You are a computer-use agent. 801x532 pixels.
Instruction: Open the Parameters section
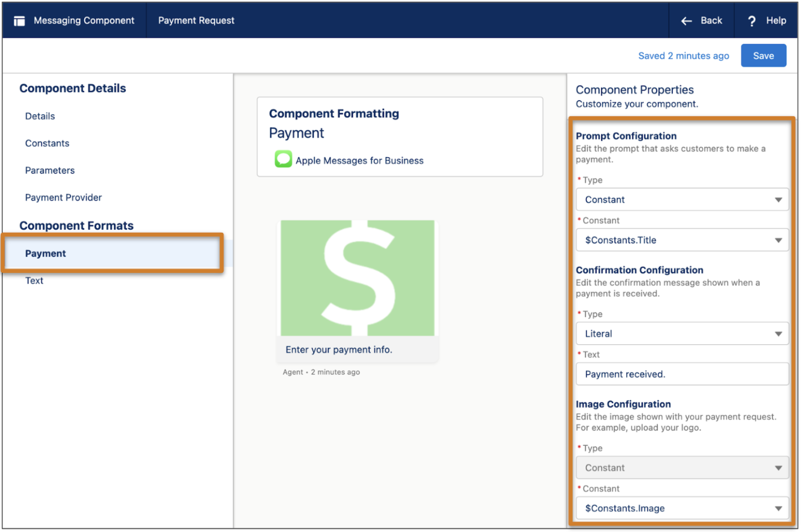(x=50, y=170)
